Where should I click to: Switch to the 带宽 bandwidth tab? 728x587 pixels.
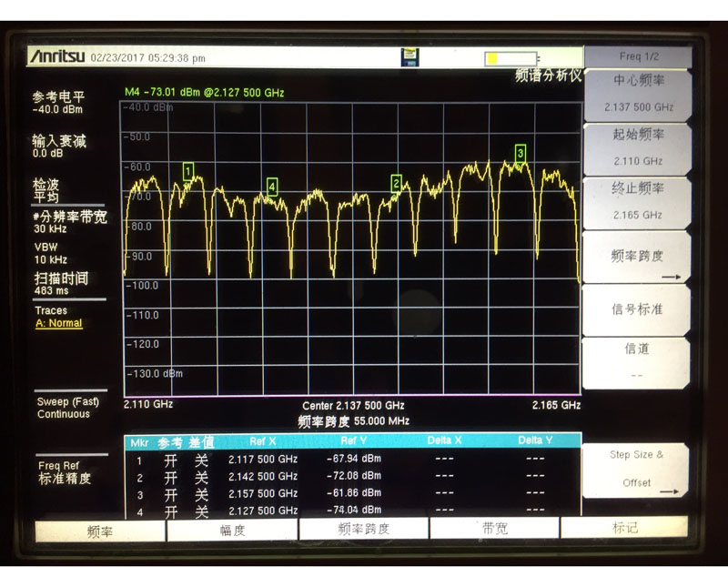tap(494, 528)
